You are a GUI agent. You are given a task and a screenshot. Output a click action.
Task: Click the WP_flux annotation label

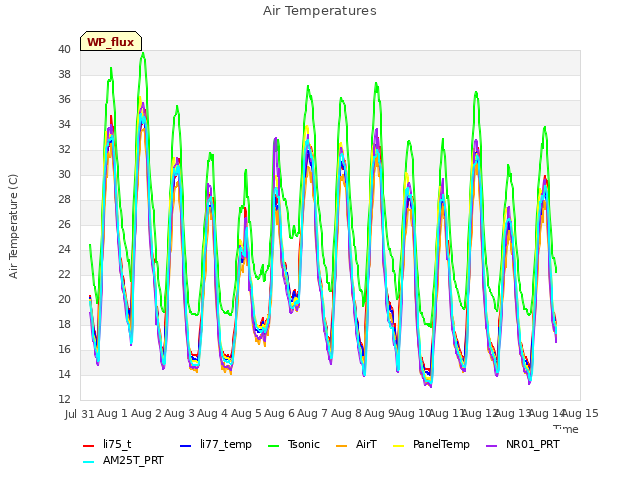111,42
